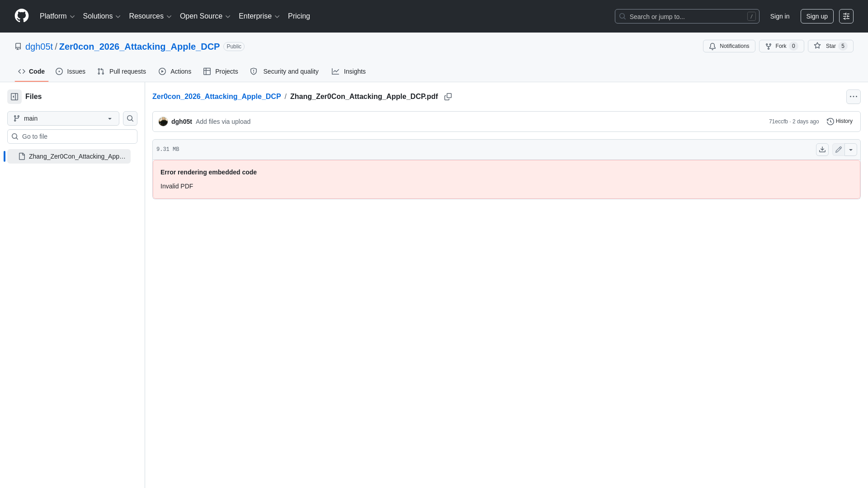Open the Pricing page

pos(299,16)
